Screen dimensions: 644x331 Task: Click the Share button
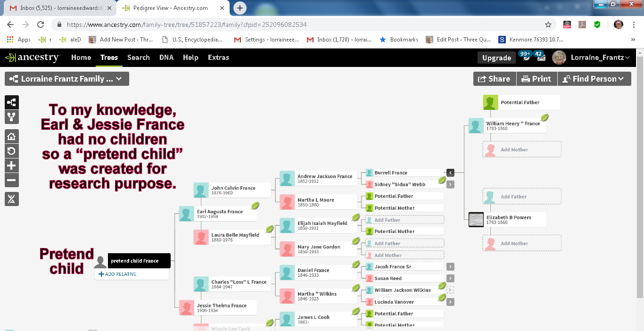click(495, 79)
